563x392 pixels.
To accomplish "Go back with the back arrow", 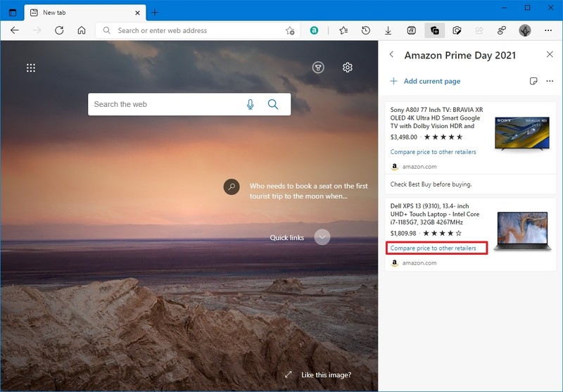I will [x=15, y=30].
